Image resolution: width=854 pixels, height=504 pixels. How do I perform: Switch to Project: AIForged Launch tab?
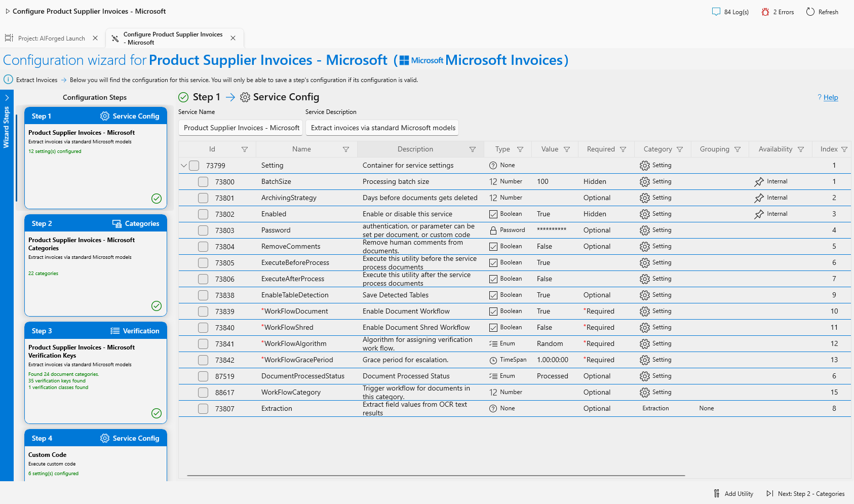pos(51,38)
